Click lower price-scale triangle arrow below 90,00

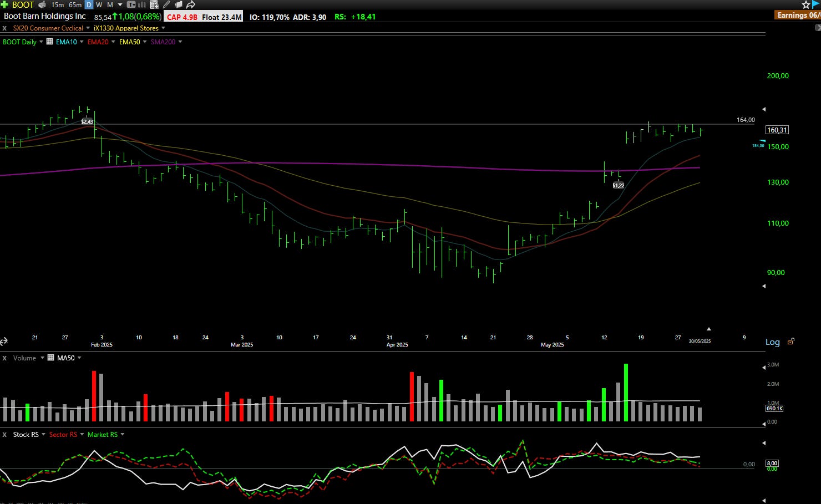pyautogui.click(x=764, y=286)
